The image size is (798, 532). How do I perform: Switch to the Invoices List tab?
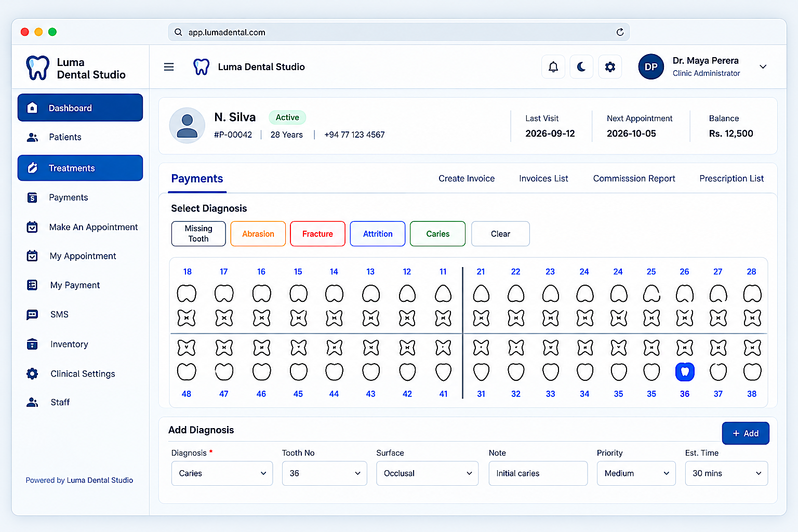pos(543,179)
